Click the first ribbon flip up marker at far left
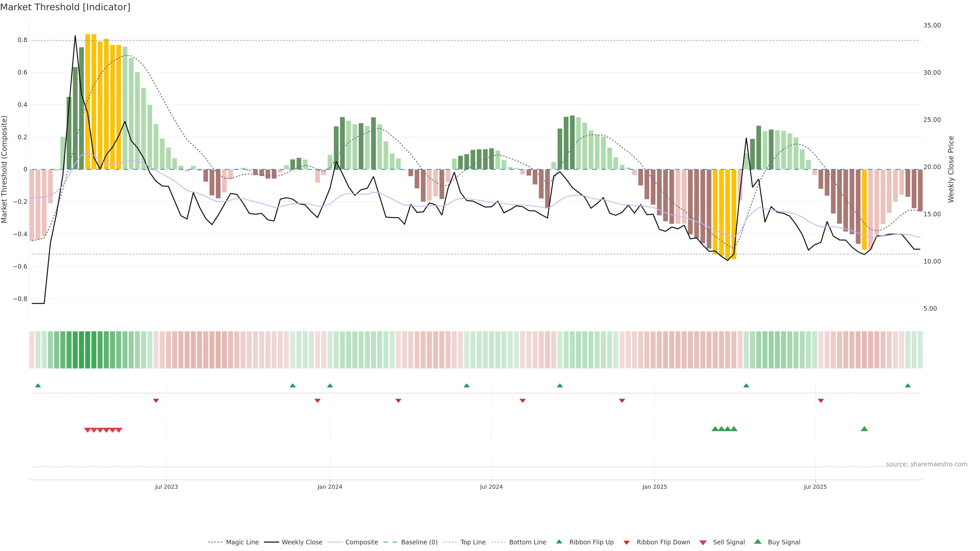Screen dimensions: 980x551 point(38,386)
